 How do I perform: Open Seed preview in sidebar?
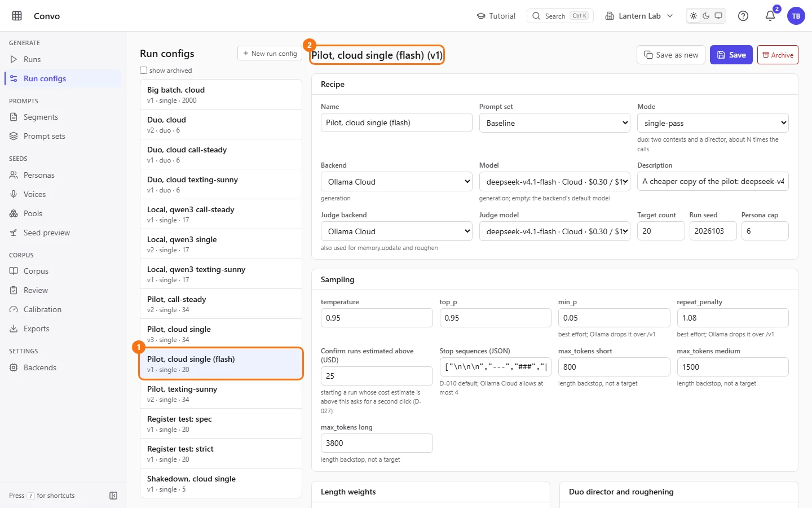(x=63, y=233)
